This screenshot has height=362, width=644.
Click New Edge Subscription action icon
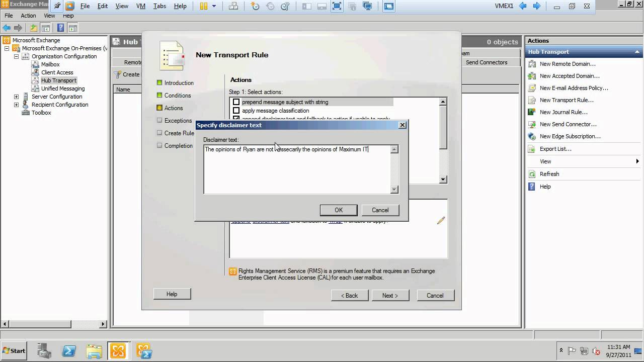click(x=532, y=136)
